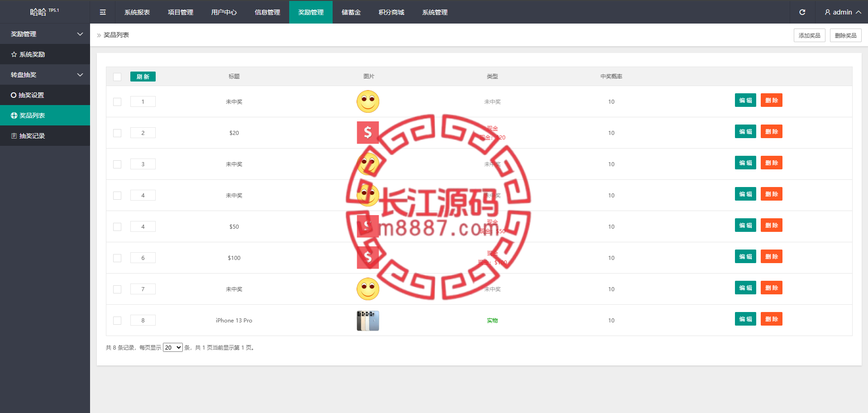Click the 奖品列表 breadcrumb title
This screenshot has width=868, height=413.
(x=116, y=35)
